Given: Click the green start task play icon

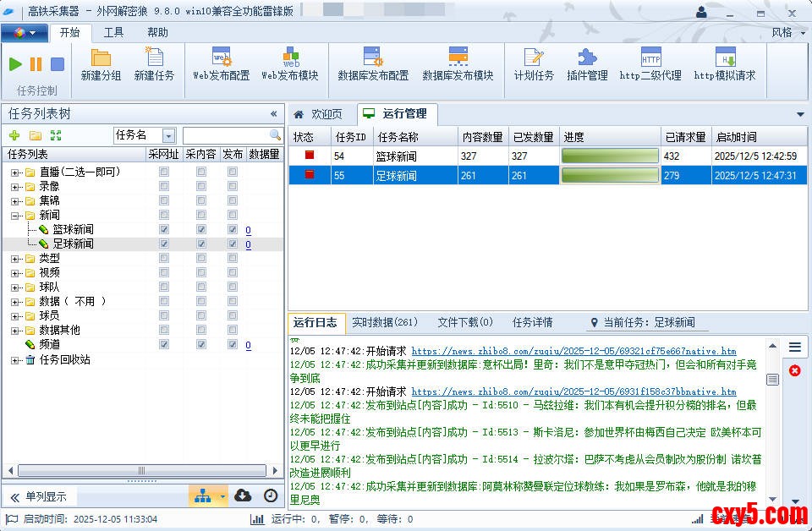Looking at the screenshot, I should [x=15, y=64].
